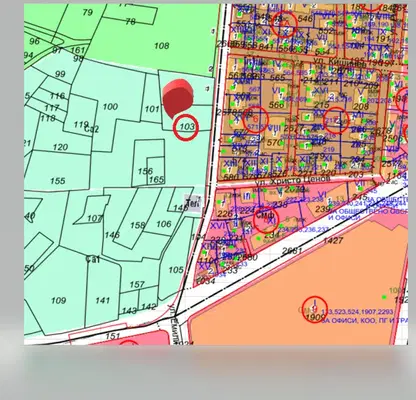Screen dimensions: 416x400
Task: Select parcel 108 in the green zone
Action: (161, 46)
